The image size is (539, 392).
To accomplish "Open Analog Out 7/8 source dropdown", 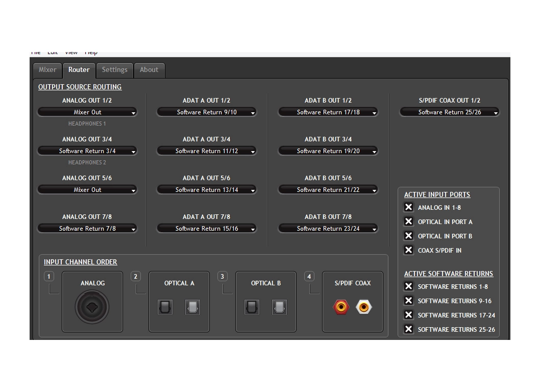I will (87, 229).
